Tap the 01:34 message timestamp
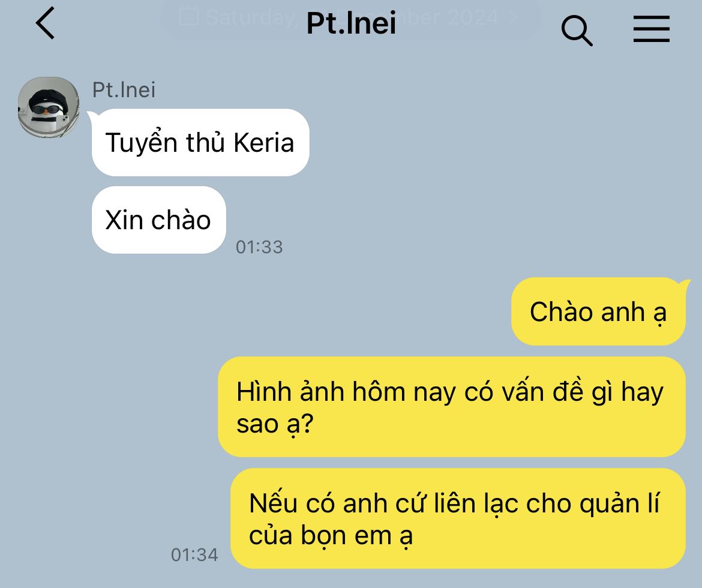This screenshot has width=702, height=588. [194, 555]
